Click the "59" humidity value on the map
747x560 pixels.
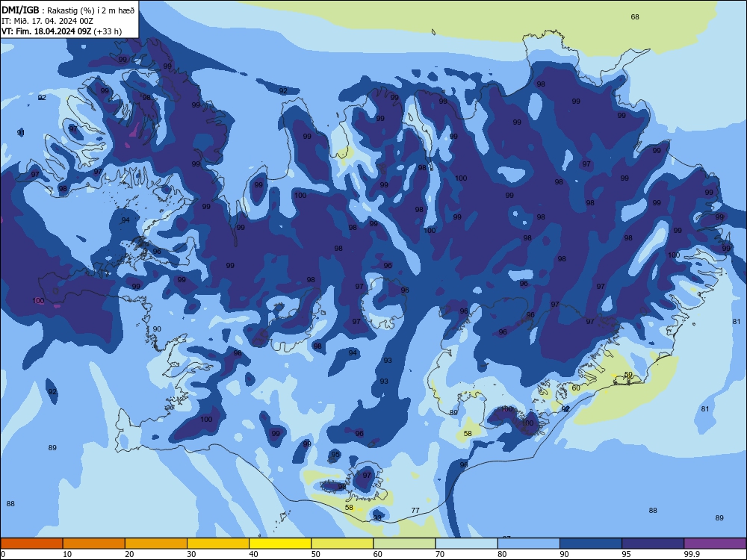click(x=628, y=375)
